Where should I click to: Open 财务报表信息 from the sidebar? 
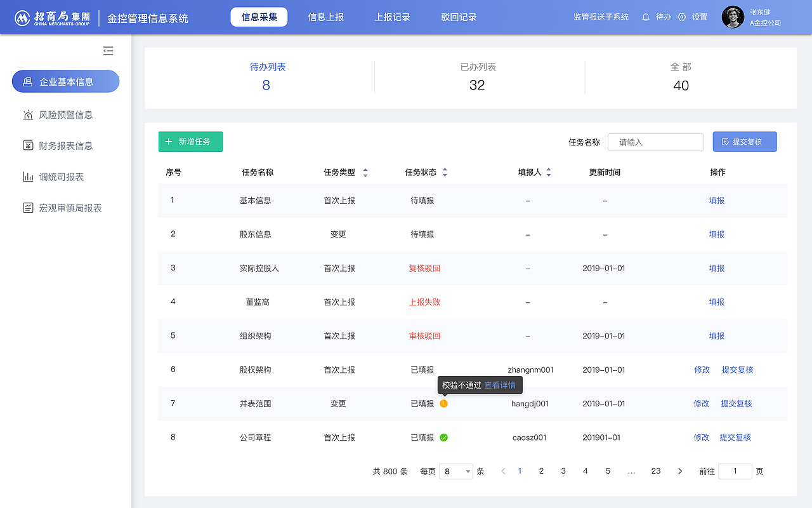(29, 145)
